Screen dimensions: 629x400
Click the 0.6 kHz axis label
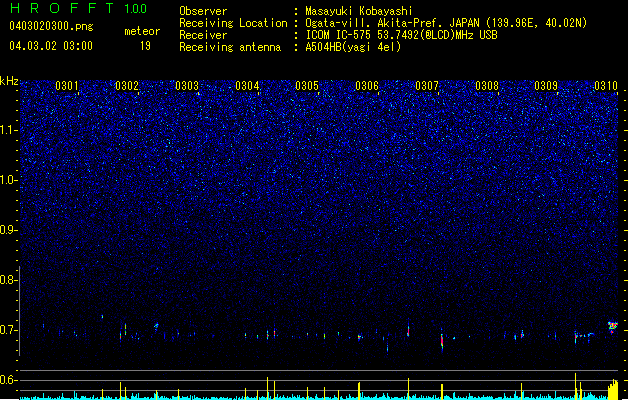8,380
